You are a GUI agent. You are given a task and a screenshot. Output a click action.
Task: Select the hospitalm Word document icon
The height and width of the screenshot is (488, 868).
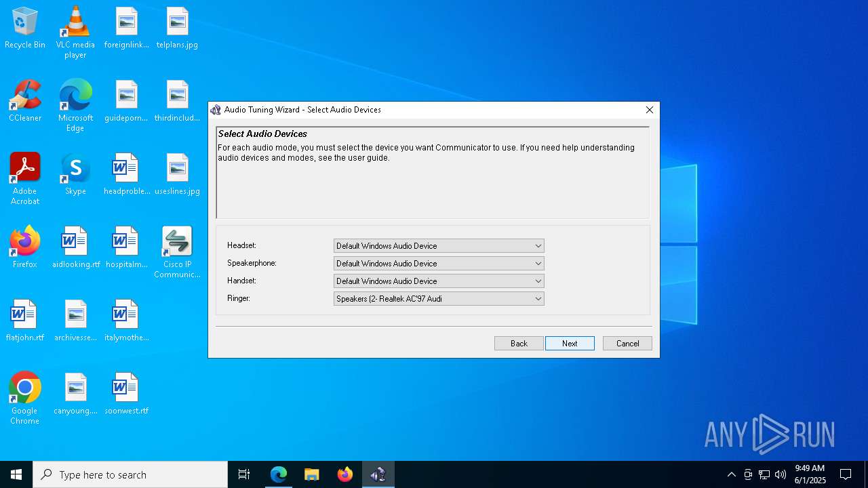(x=126, y=247)
